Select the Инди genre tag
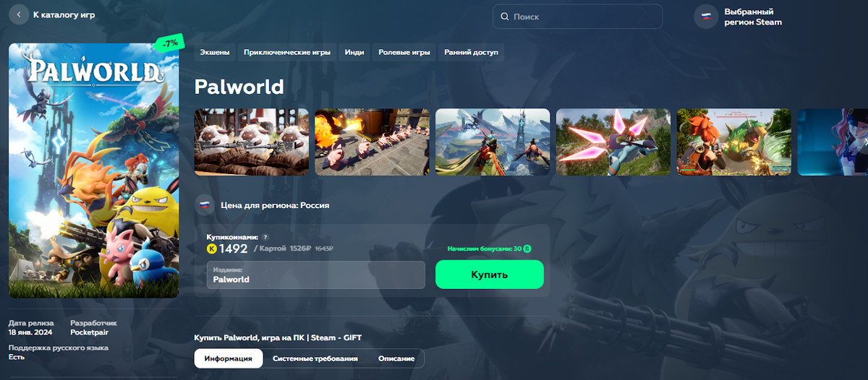The image size is (868, 380). [354, 52]
